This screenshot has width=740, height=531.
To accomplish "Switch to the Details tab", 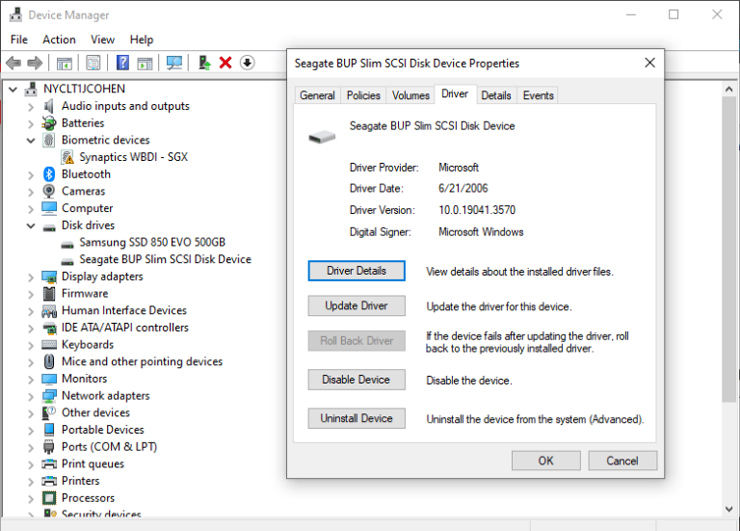I will [x=496, y=95].
